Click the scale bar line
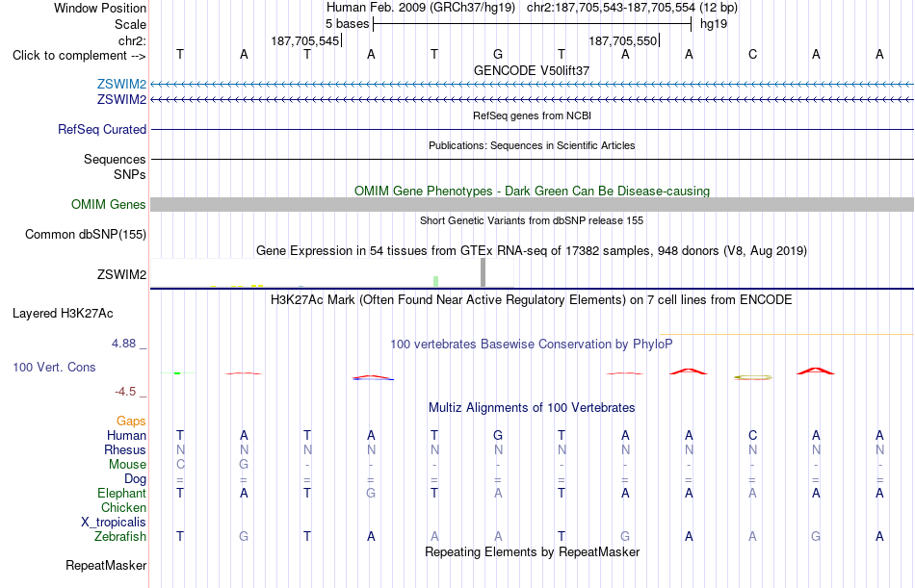The width and height of the screenshot is (915, 588). [533, 24]
